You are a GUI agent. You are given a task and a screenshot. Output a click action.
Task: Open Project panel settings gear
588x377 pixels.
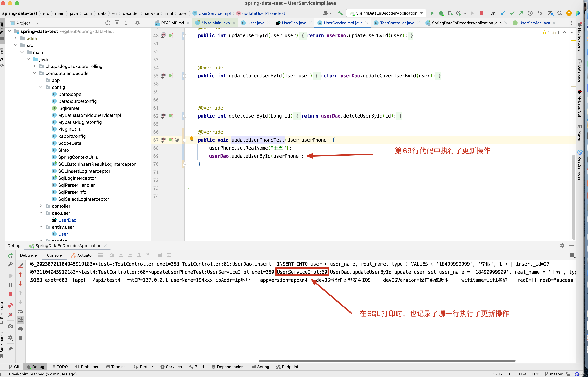click(137, 23)
